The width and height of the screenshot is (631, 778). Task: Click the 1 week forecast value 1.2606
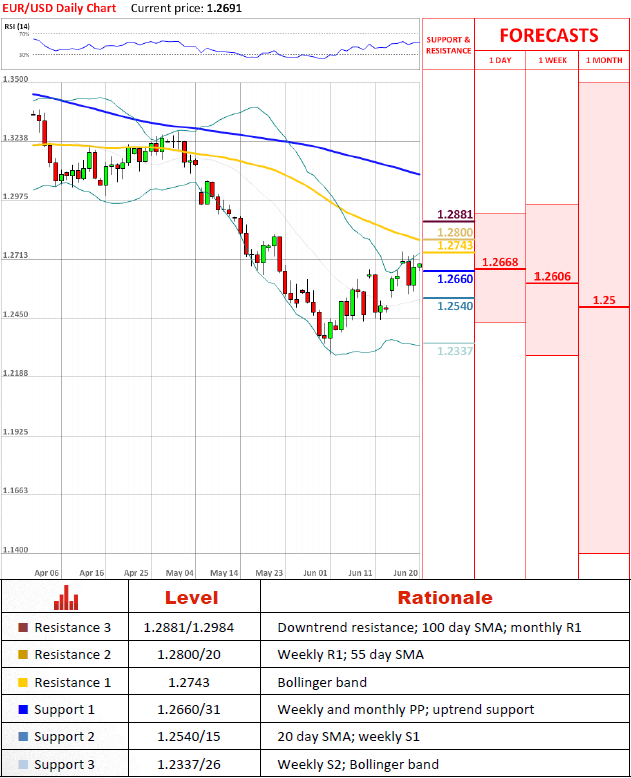pos(553,276)
